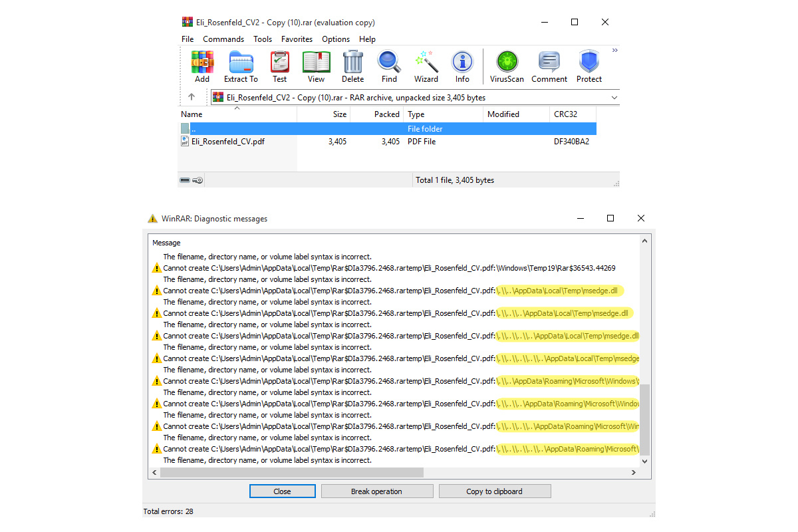The width and height of the screenshot is (798, 532).
Task: Expand hidden toolbar items chevron
Action: point(615,51)
